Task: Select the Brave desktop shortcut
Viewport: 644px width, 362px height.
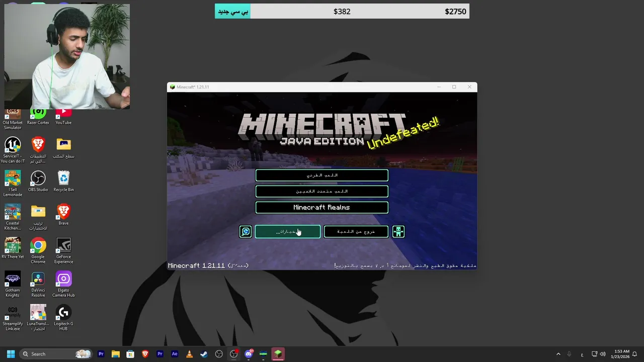Action: coord(63,215)
